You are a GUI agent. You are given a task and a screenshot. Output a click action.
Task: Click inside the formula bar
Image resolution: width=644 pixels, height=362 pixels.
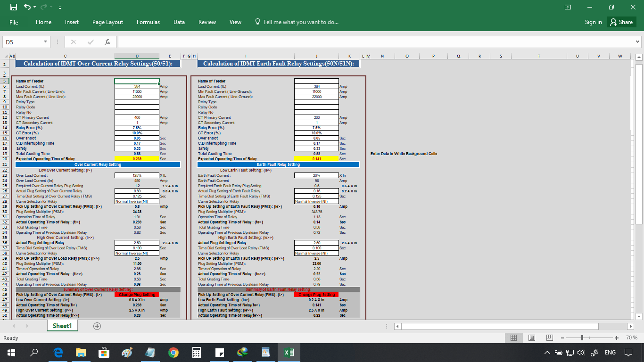click(376, 42)
